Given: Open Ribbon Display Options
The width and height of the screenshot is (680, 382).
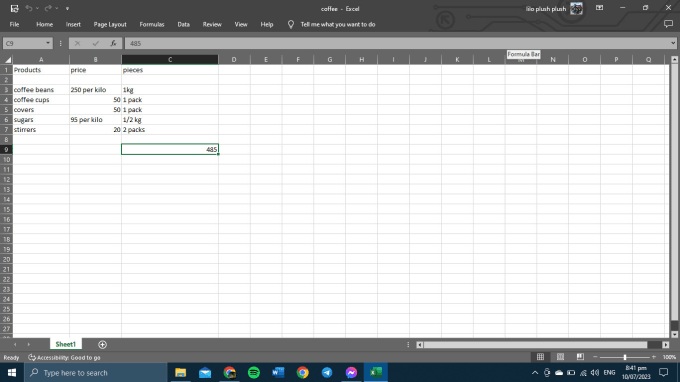Looking at the screenshot, I should (599, 8).
